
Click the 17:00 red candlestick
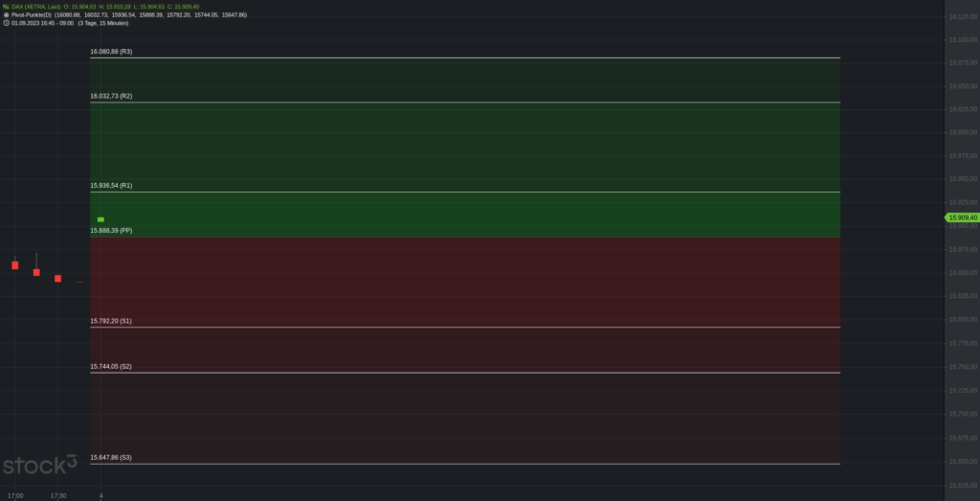[15, 265]
